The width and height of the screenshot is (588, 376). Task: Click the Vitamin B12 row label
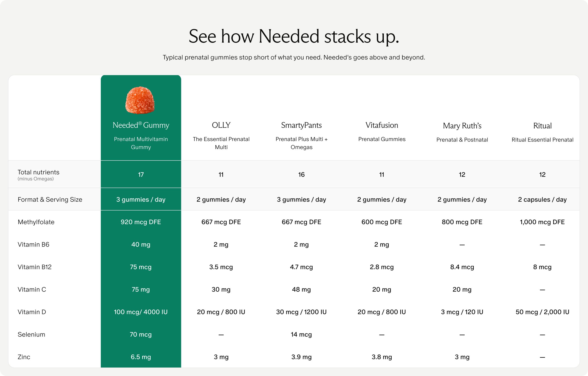pos(34,267)
